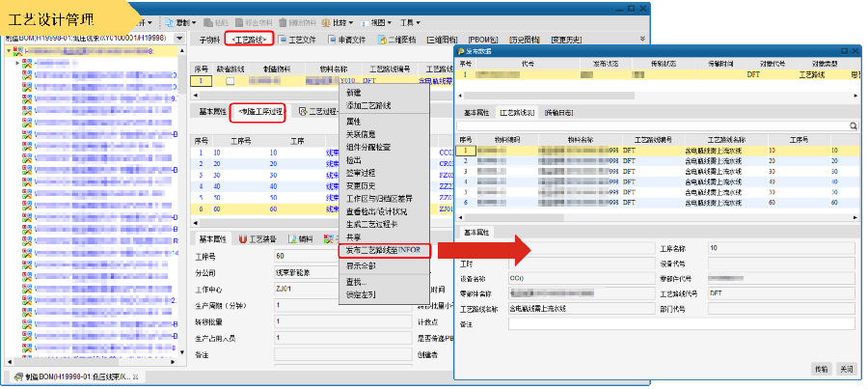This screenshot has width=868, height=389.
Task: Click the 物料名称 header in 工艺路线 table
Action: tap(334, 69)
